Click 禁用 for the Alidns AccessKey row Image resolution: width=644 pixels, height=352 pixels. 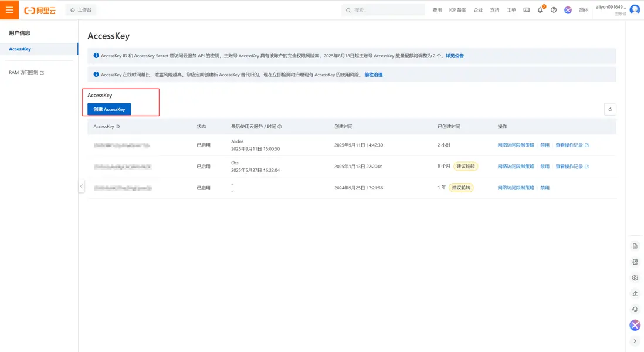pyautogui.click(x=545, y=145)
